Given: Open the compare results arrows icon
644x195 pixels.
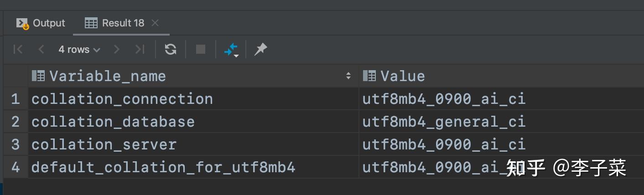Looking at the screenshot, I should coord(231,49).
